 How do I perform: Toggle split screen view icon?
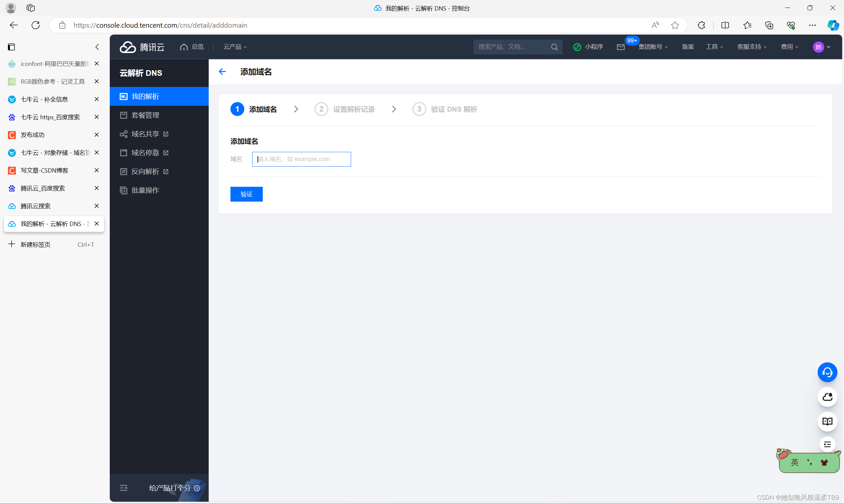coord(725,25)
